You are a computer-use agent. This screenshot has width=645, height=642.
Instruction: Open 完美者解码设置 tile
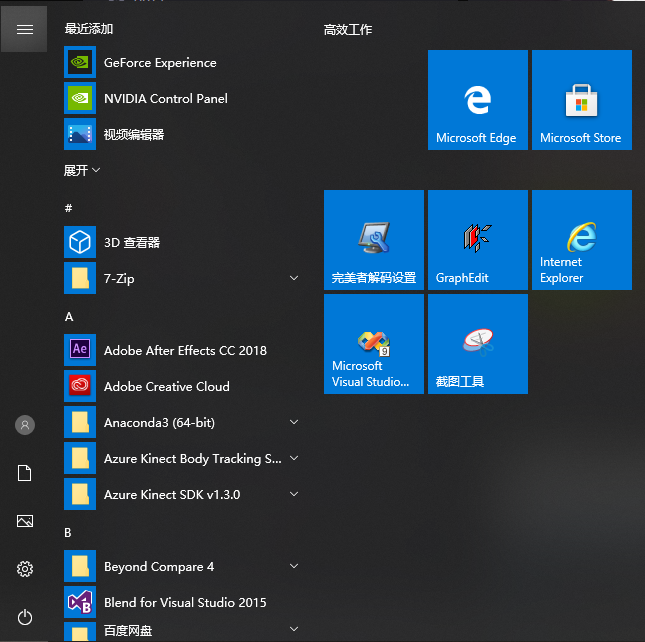click(374, 240)
